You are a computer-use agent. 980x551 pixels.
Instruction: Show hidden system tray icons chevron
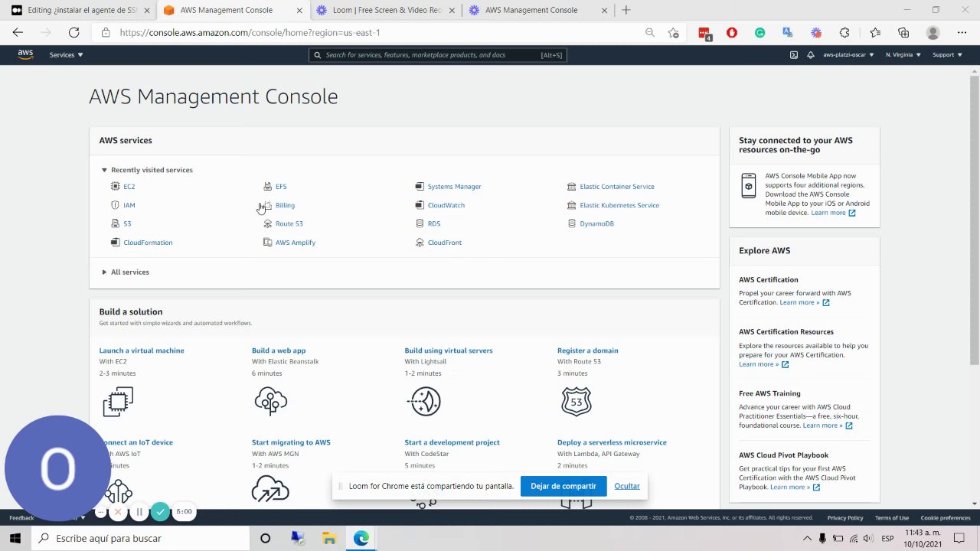click(805, 538)
